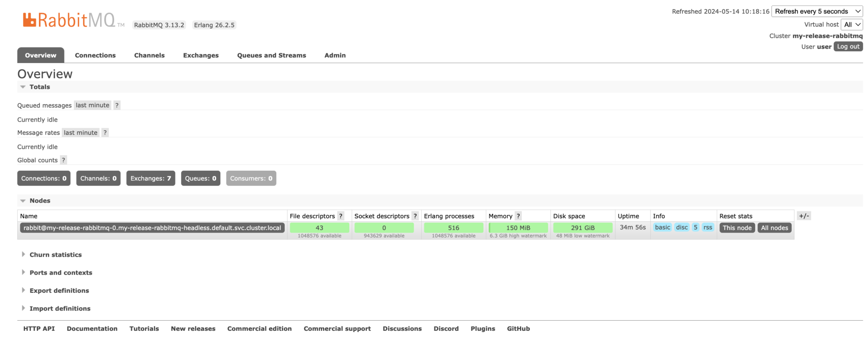
Task: Click the rss info tag
Action: point(708,228)
